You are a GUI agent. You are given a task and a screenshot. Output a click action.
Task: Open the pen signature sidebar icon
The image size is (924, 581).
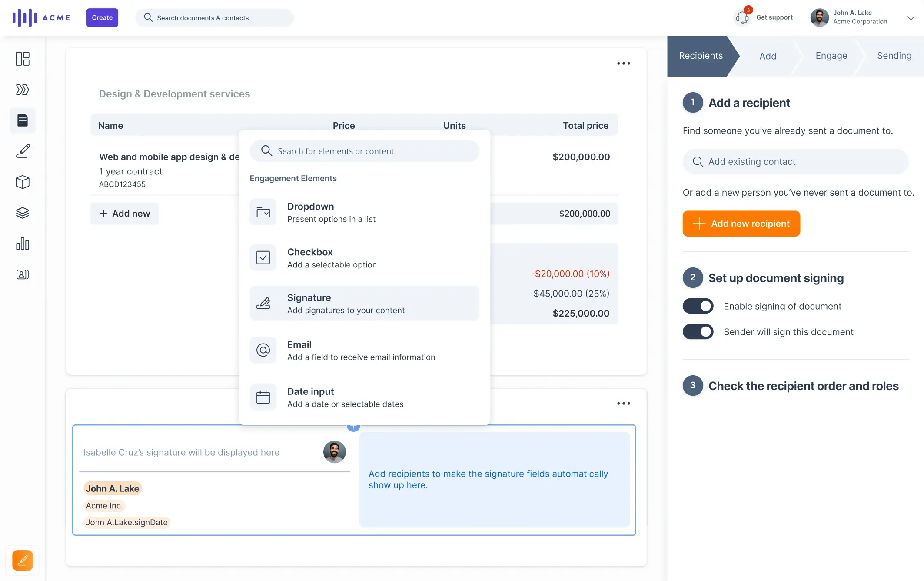23,151
